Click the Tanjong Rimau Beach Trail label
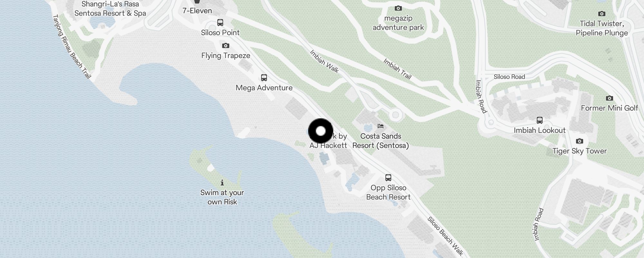 point(71,46)
